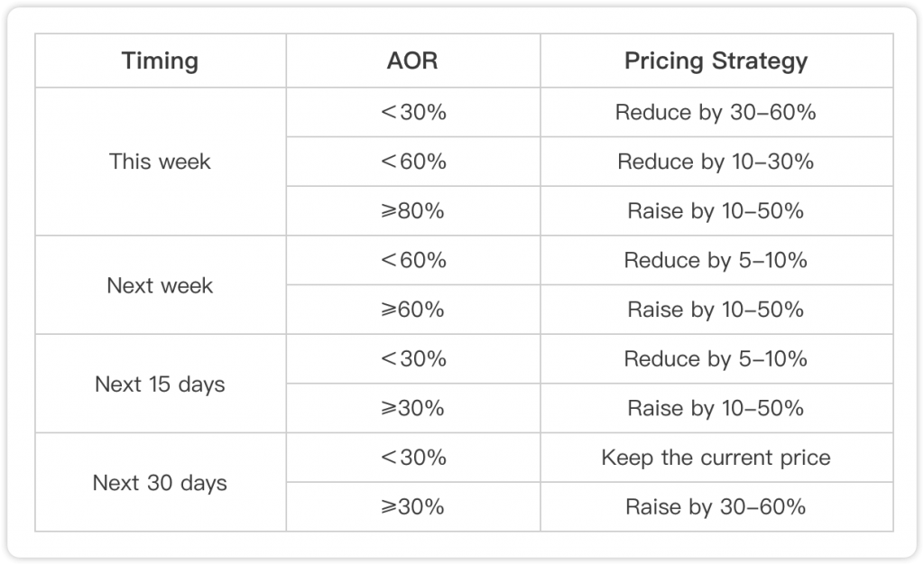924x565 pixels.
Task: Click the Keep the current price cell
Action: coord(716,458)
